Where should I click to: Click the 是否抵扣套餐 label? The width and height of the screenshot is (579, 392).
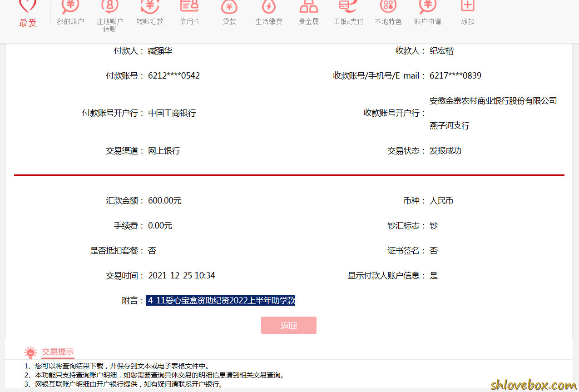click(x=117, y=251)
